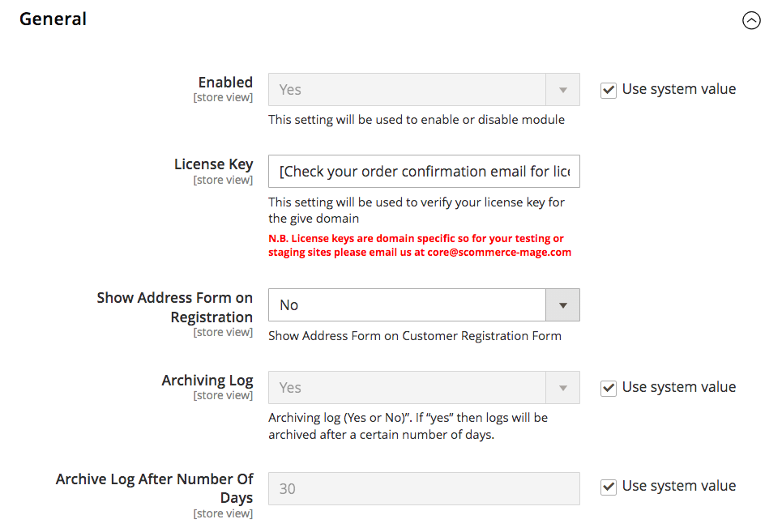
Task: Focus the License Key text field
Action: coord(424,172)
